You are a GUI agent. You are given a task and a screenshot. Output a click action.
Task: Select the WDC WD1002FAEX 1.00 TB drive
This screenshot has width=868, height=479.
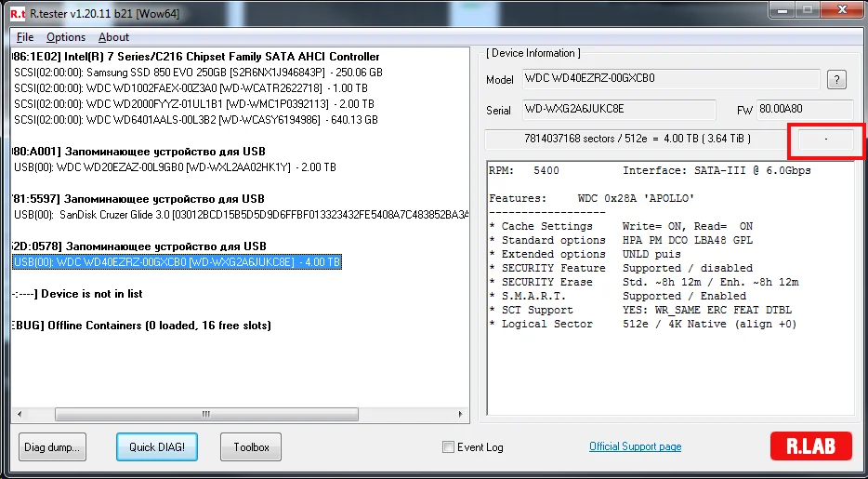tap(191, 88)
